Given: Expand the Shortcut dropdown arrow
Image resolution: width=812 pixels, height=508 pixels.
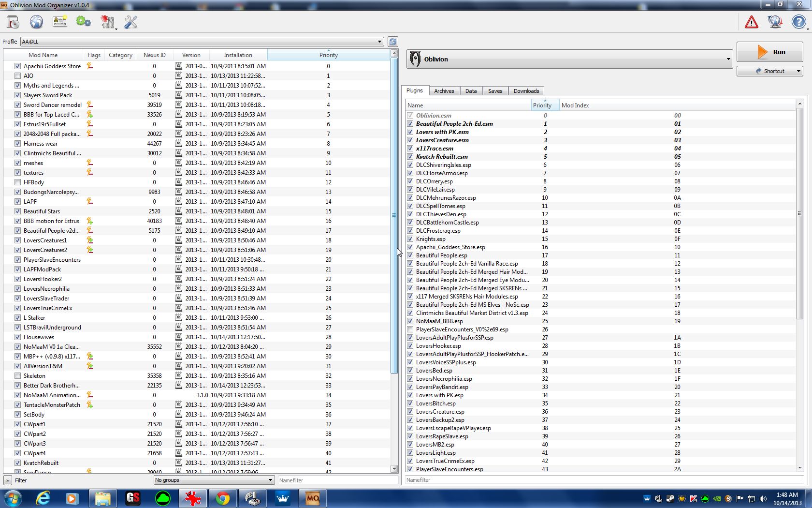Looking at the screenshot, I should point(798,71).
